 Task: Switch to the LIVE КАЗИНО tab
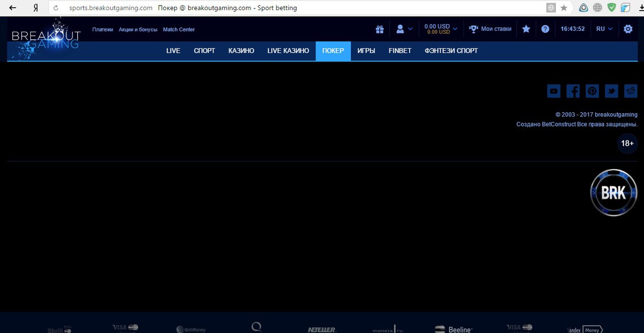coord(288,51)
